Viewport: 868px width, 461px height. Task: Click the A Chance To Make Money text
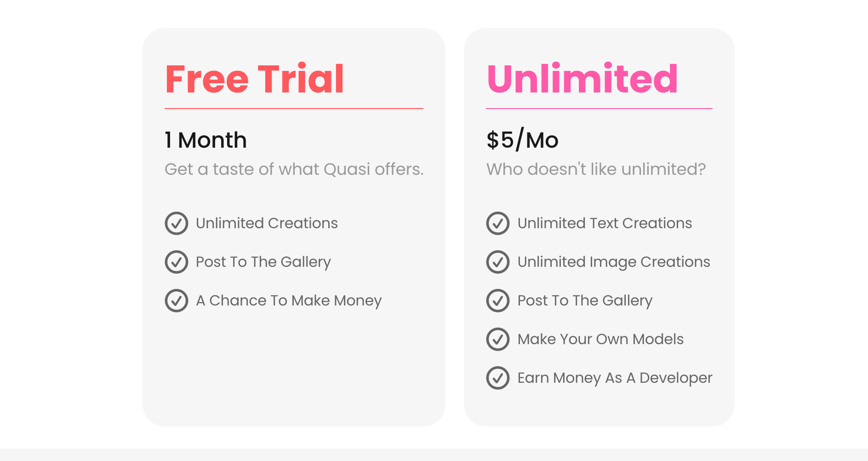[289, 301]
